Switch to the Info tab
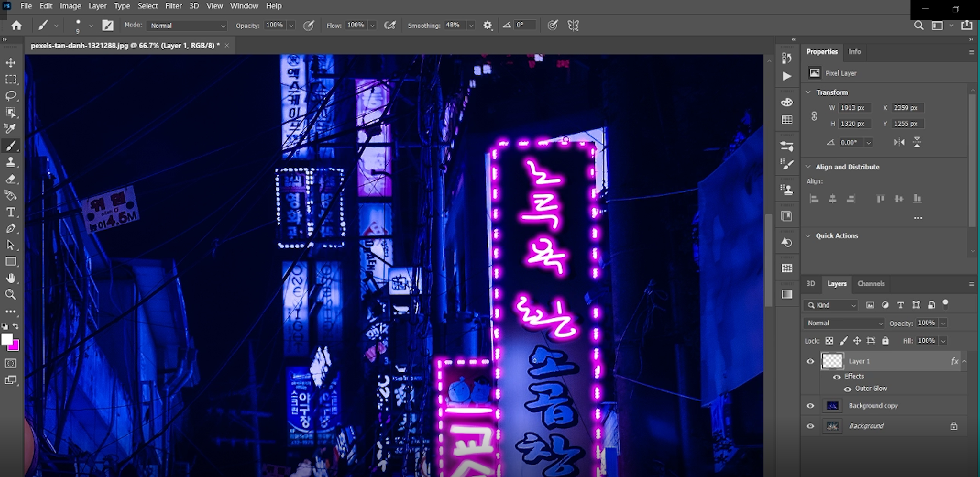Image resolution: width=980 pixels, height=477 pixels. point(855,52)
